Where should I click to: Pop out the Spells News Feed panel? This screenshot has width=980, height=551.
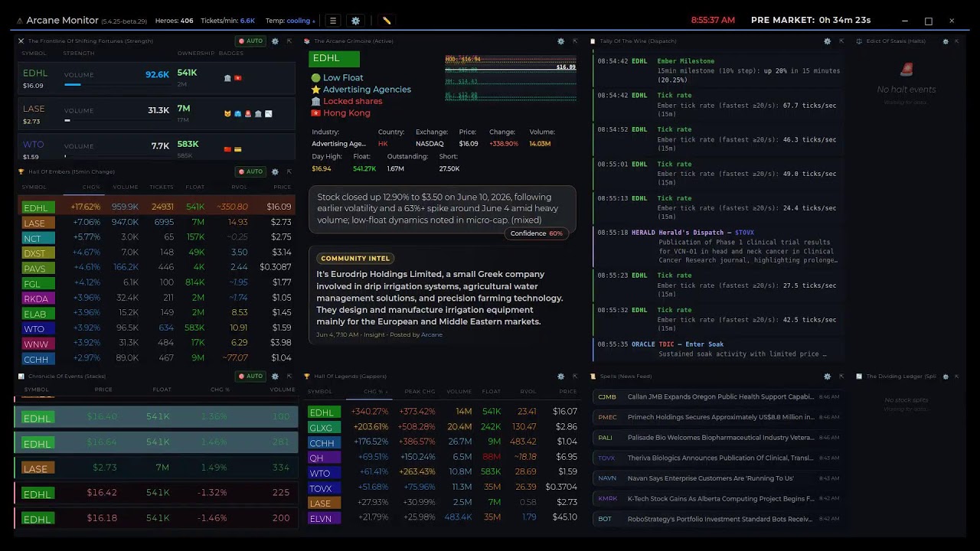click(x=841, y=377)
